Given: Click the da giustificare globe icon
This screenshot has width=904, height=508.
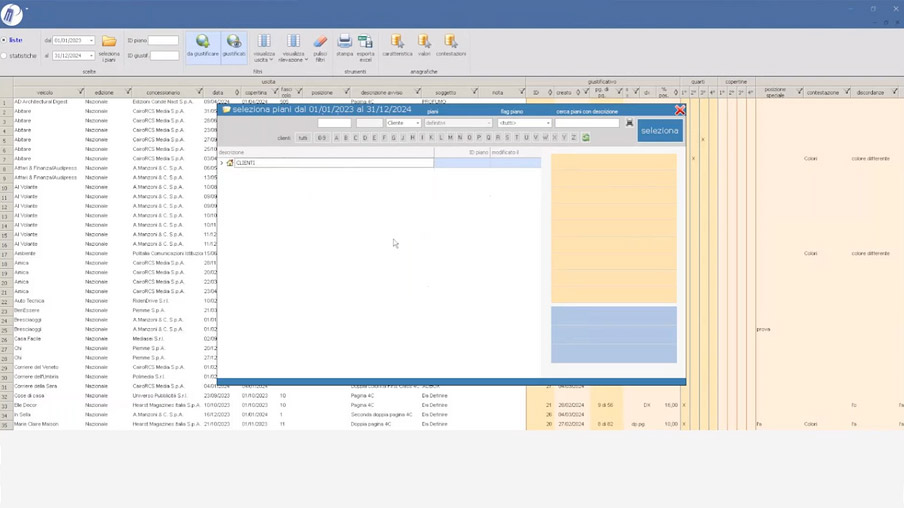Looking at the screenshot, I should 202,42.
